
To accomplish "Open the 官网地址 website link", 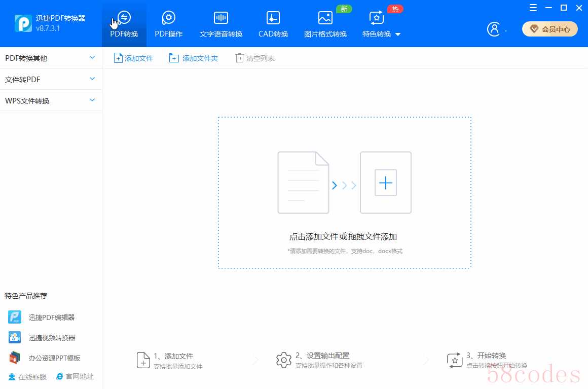I will coord(75,376).
